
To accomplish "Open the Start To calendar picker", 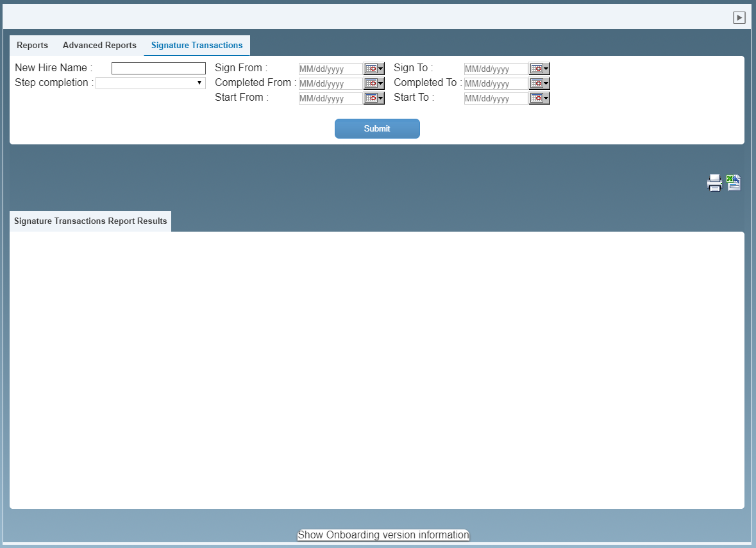I will [539, 98].
